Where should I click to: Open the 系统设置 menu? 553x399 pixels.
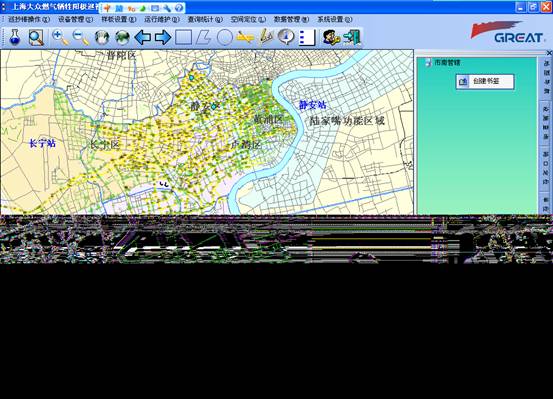[334, 19]
